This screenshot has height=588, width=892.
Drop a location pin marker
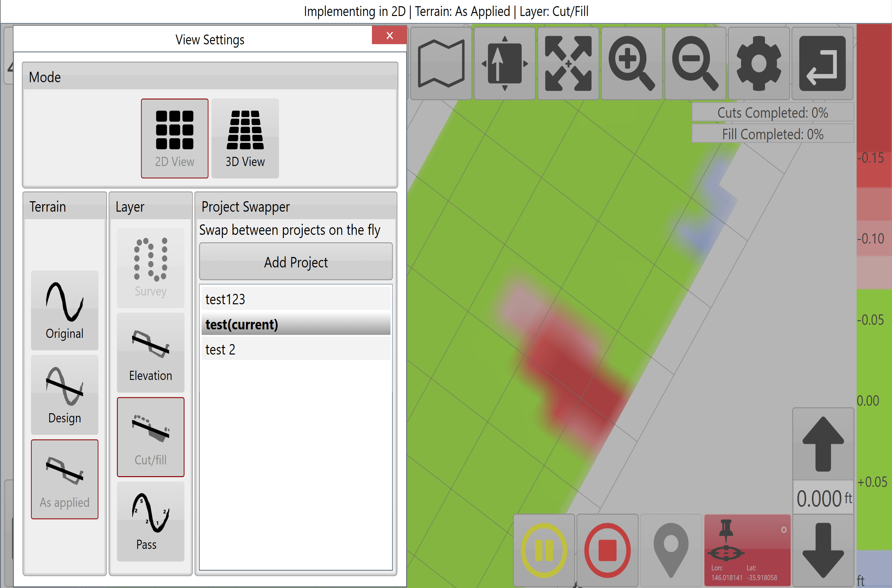671,550
